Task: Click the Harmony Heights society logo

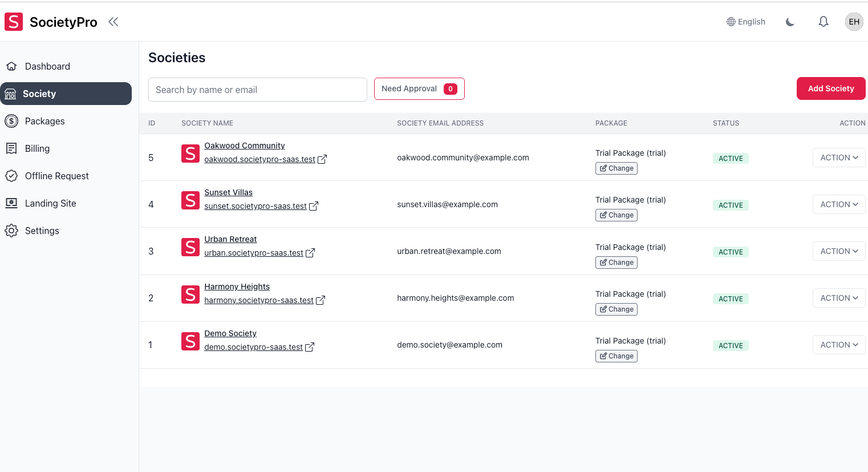Action: [190, 295]
